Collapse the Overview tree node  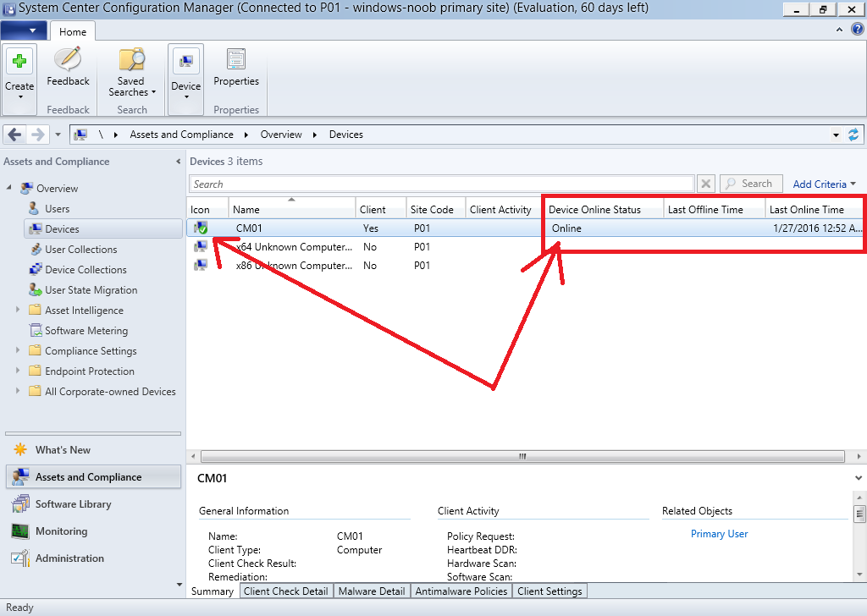pyautogui.click(x=8, y=188)
